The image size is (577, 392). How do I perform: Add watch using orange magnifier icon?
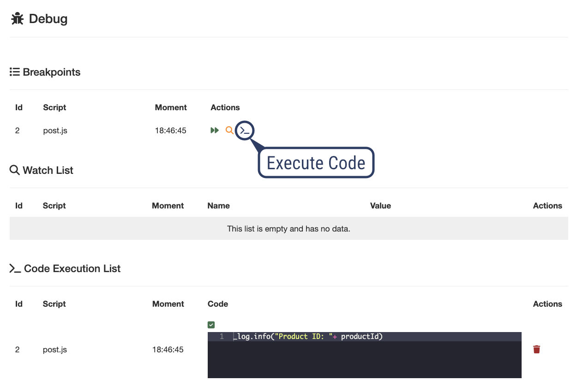[x=229, y=131]
